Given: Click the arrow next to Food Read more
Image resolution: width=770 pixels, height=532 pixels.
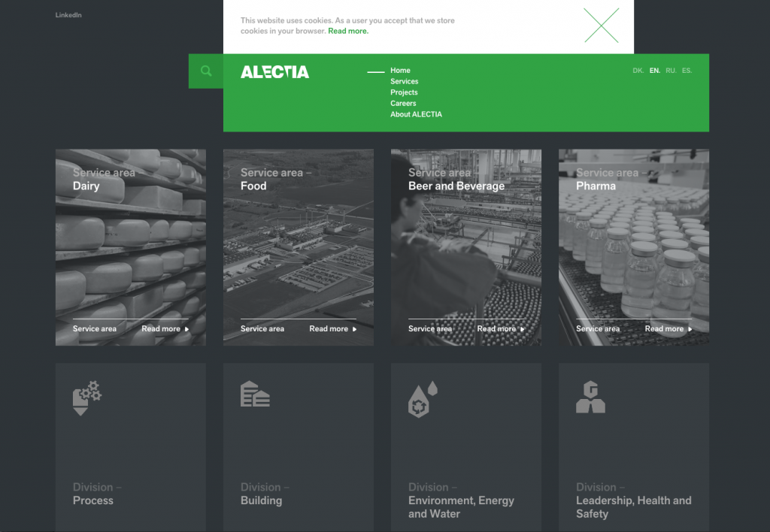Looking at the screenshot, I should click(x=355, y=329).
